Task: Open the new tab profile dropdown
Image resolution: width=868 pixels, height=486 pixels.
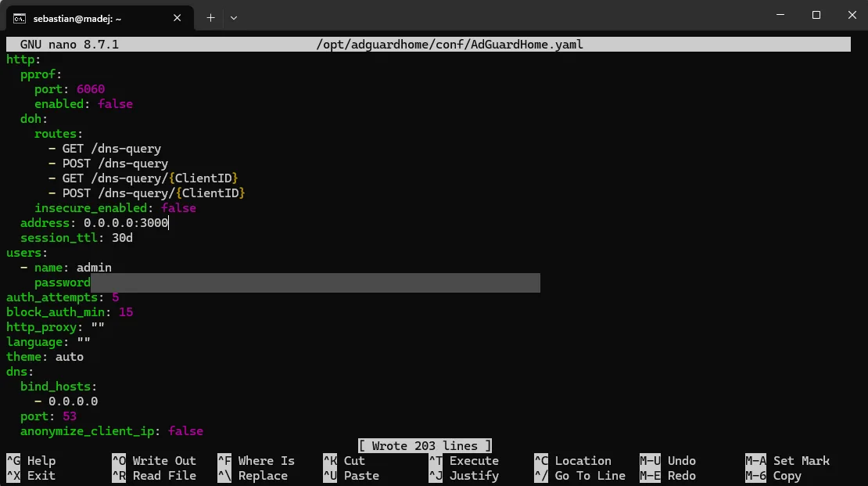Action: 234,18
